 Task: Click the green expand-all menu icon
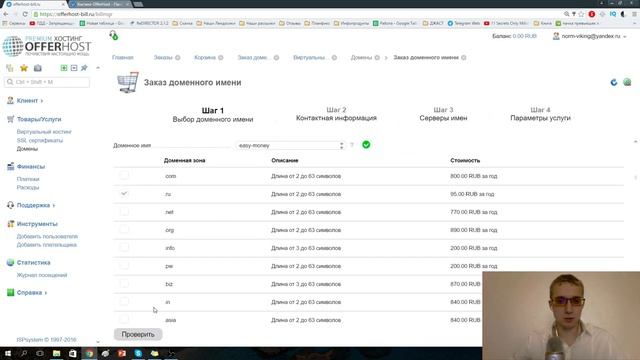pyautogui.click(x=64, y=68)
